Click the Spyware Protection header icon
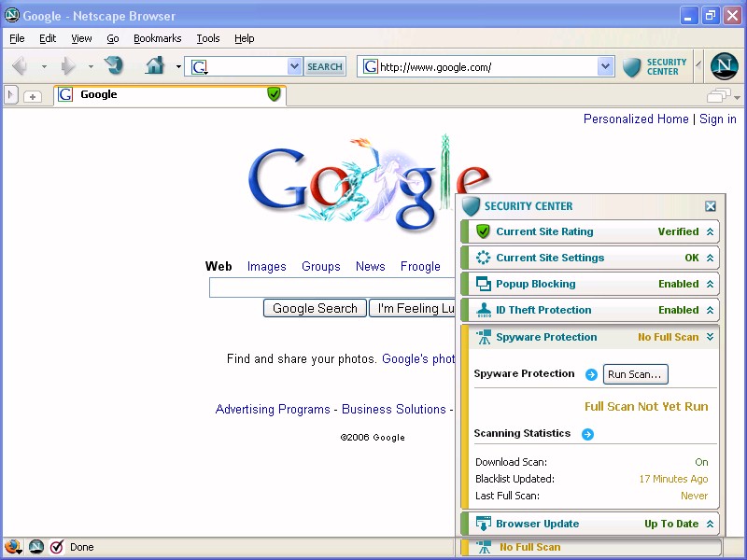 (x=484, y=337)
